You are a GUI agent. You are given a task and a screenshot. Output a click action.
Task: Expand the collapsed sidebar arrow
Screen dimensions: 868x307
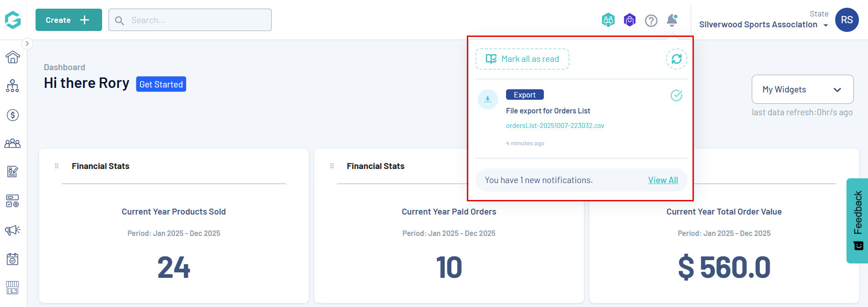(27, 43)
